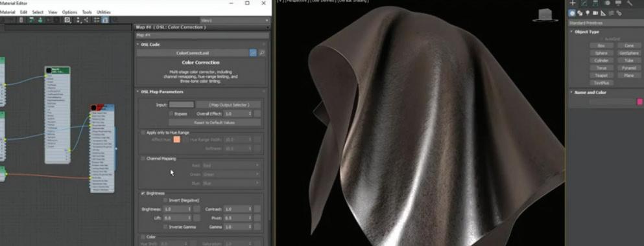Screen dimensions: 644x246
Task: Open the Options menu
Action: 69,12
